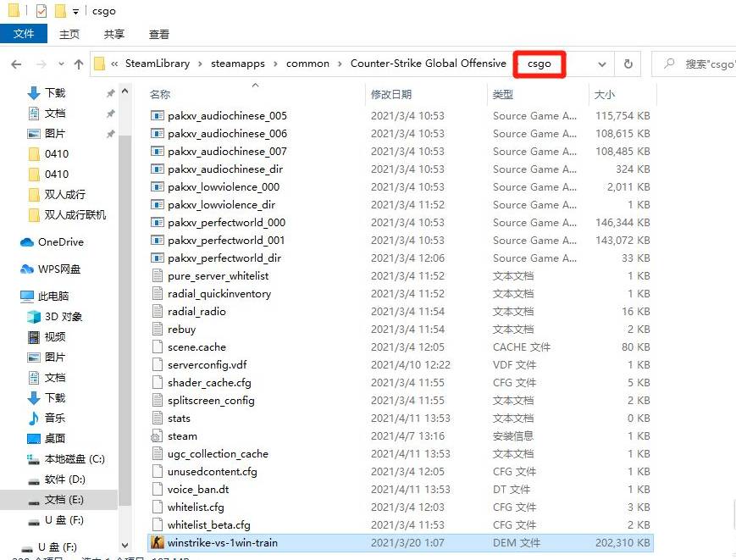The image size is (736, 560).
Task: Click the 音乐 music note icon
Action: (34, 419)
